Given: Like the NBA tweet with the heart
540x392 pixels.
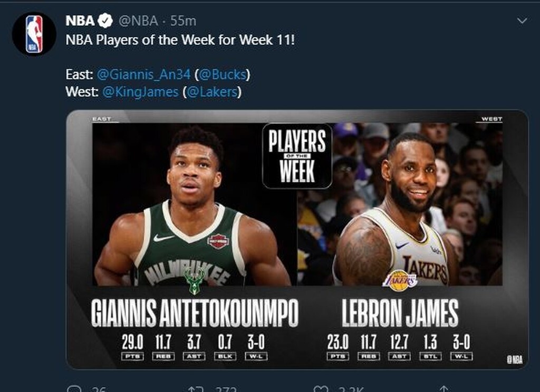Looking at the screenshot, I should pyautogui.click(x=321, y=390).
